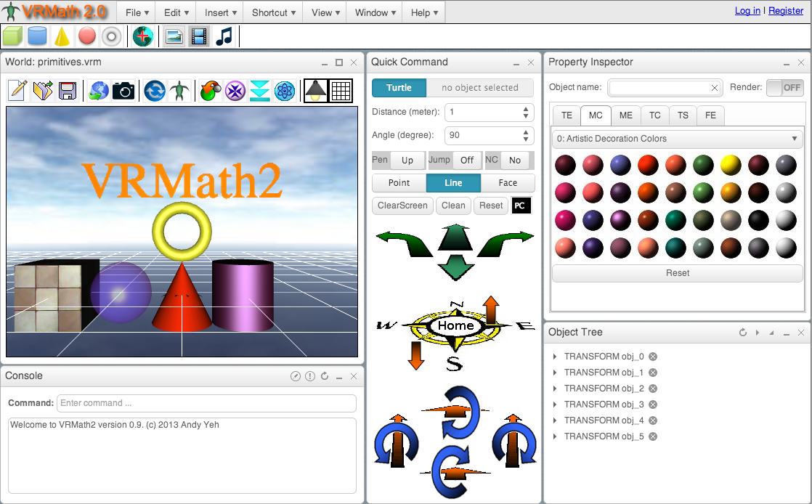The image size is (812, 504).
Task: Insert a red sphere primitive
Action: point(87,36)
